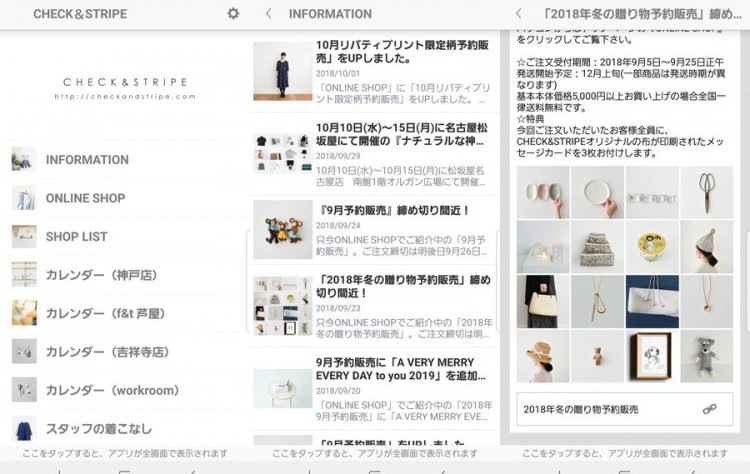Tap the link icon in 2018年冬の贈り物予約販売 box
Viewport: 750px width, 474px height.
(709, 409)
